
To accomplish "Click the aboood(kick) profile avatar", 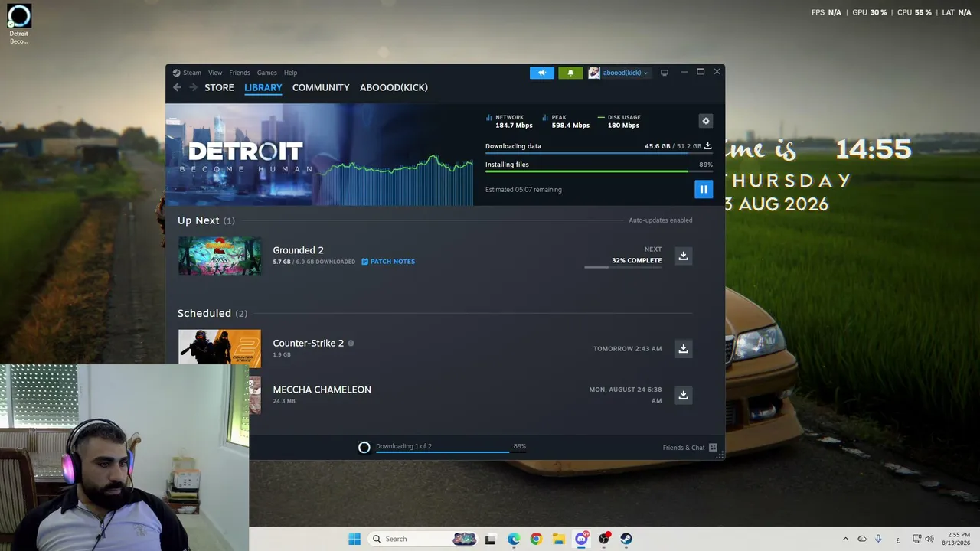I will point(594,73).
